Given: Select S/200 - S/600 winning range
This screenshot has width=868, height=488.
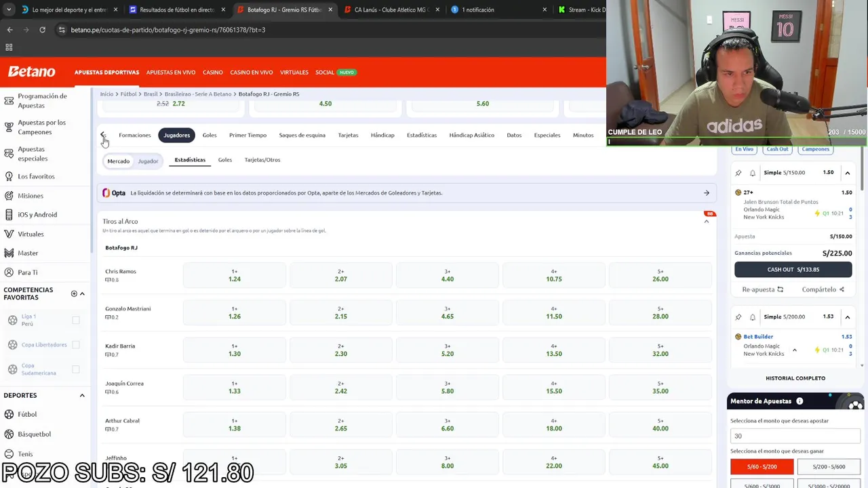Looking at the screenshot, I should (x=829, y=467).
